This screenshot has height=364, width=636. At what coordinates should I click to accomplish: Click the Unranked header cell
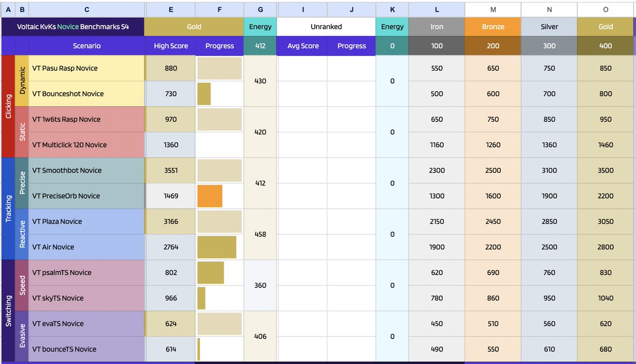coord(326,26)
